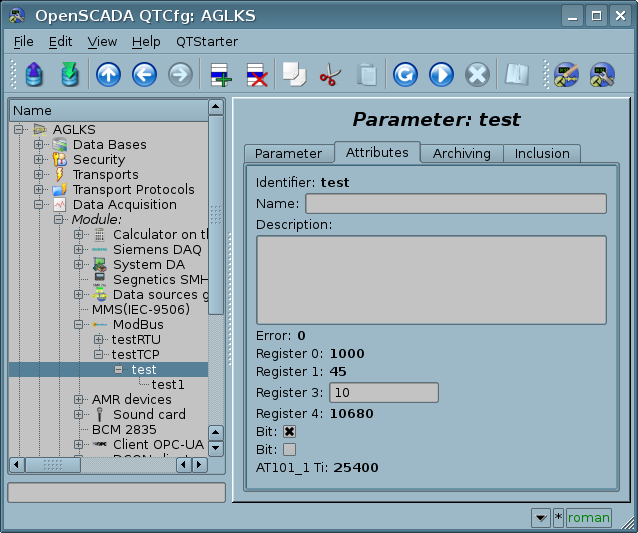This screenshot has width=638, height=533.
Task: Click the Cut scissors icon
Action: (330, 75)
